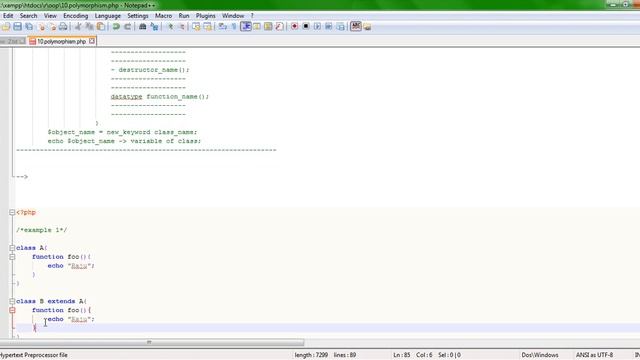The width and height of the screenshot is (640, 360).
Task: Click echo $object_name -> variable line
Action: click(124, 141)
